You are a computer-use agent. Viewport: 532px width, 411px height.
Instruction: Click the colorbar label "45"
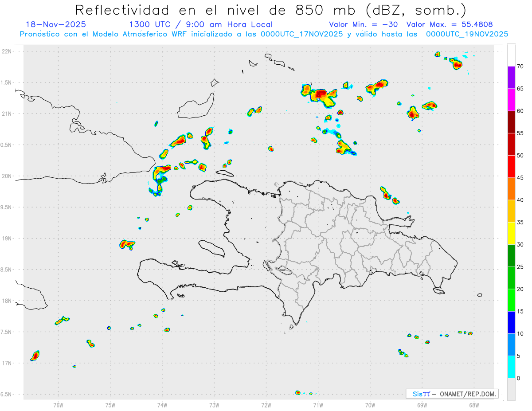pyautogui.click(x=520, y=178)
